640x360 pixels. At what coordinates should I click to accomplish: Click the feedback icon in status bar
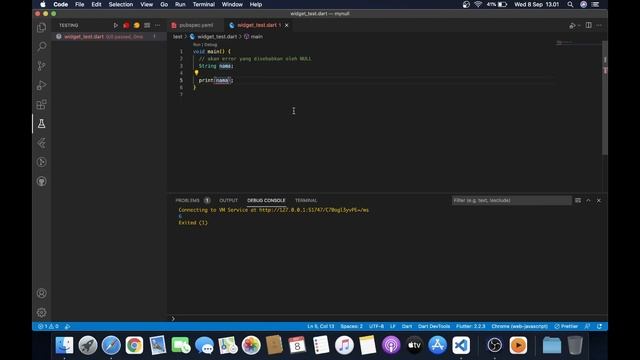(587, 327)
